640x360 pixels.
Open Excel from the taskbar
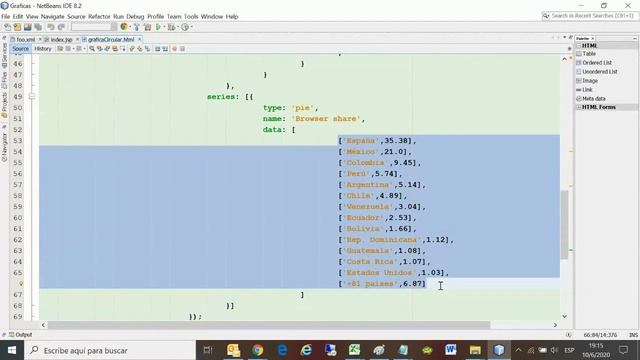pos(354,350)
